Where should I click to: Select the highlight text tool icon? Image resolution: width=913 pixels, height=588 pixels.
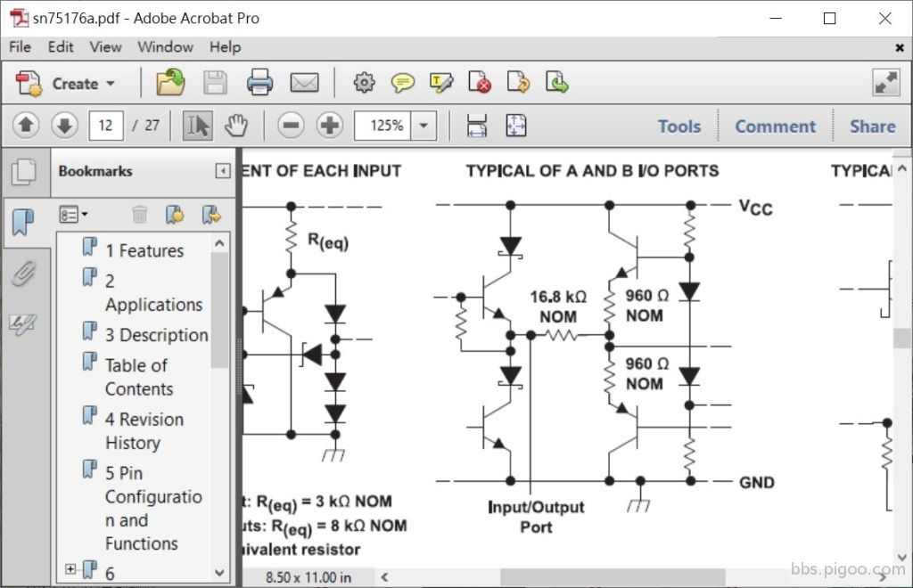tap(440, 83)
